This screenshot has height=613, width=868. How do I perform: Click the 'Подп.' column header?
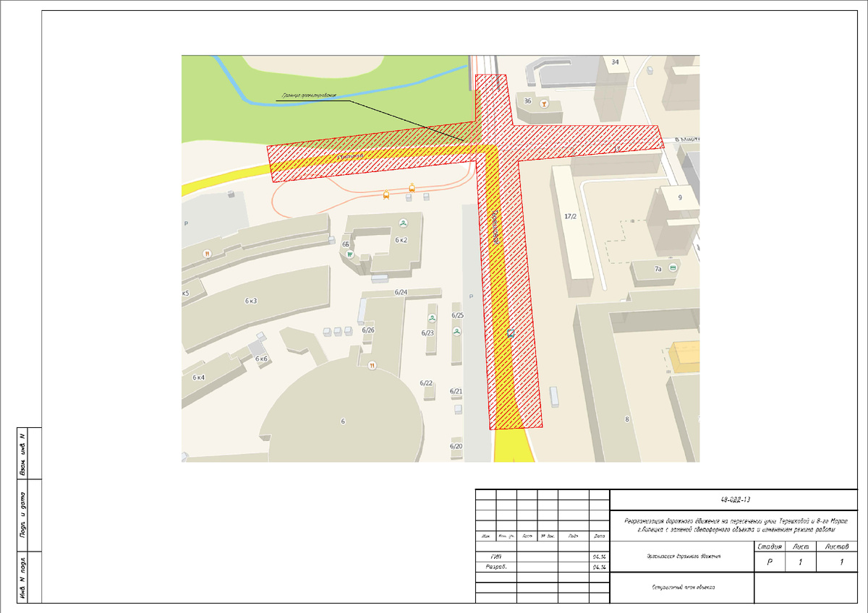point(573,536)
